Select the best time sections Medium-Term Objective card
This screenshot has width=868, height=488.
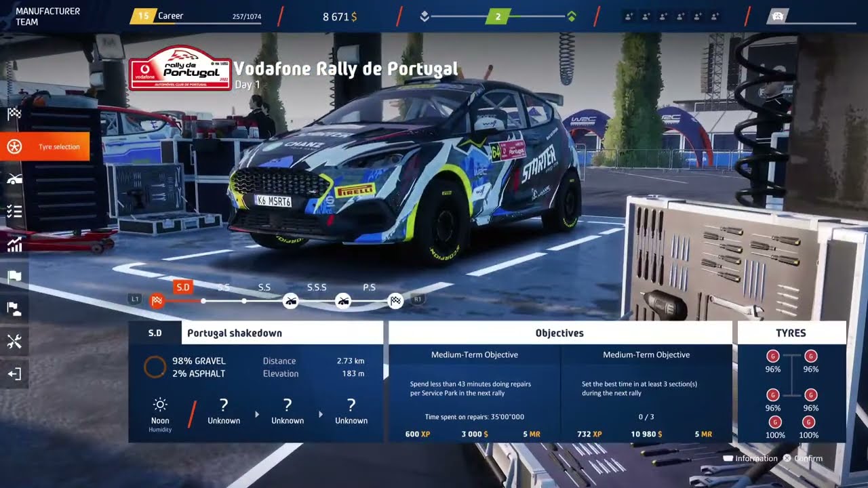[646, 393]
